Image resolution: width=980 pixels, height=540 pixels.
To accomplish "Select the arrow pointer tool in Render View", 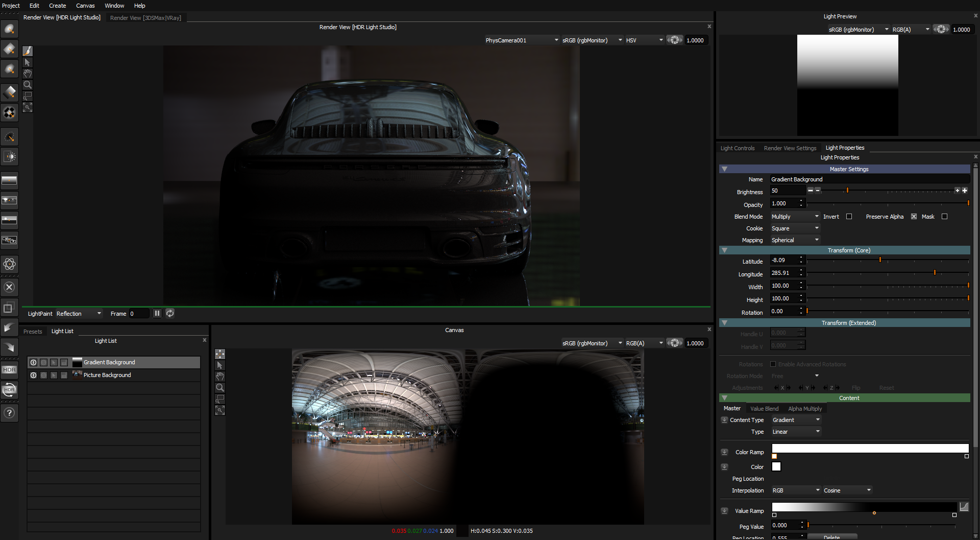I will point(28,62).
